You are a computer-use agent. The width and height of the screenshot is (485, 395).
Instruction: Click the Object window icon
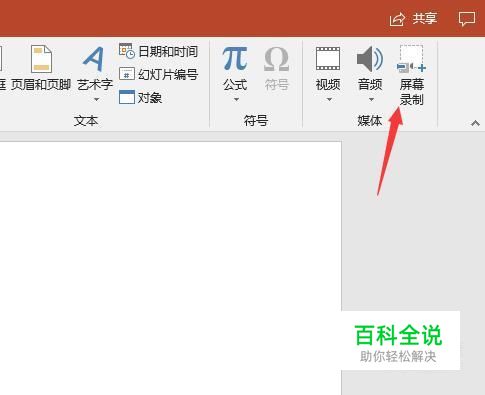[127, 97]
